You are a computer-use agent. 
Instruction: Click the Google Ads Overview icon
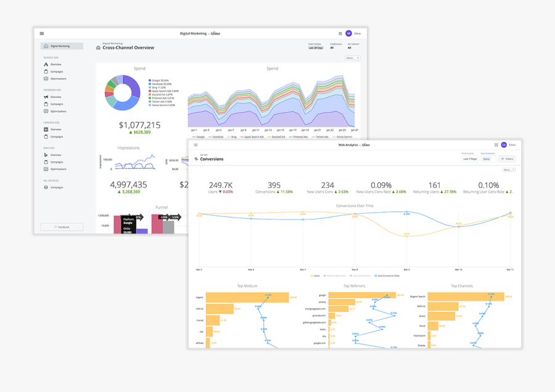tap(46, 64)
